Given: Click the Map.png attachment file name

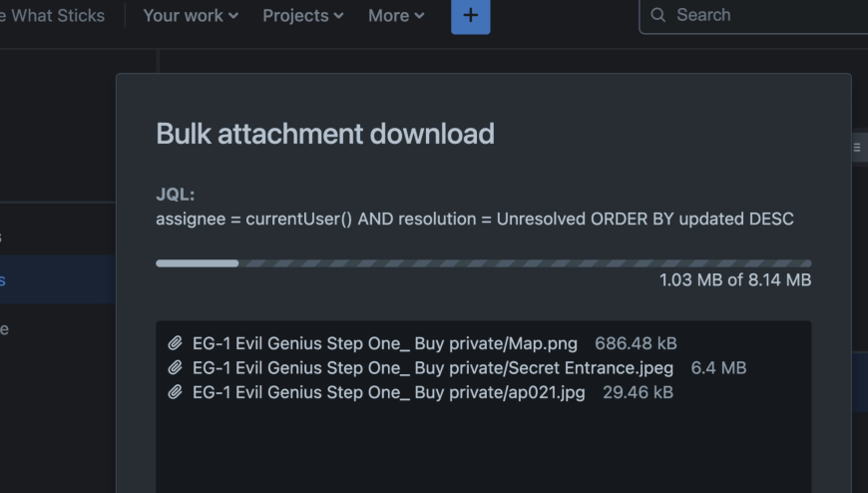Looking at the screenshot, I should coord(384,343).
